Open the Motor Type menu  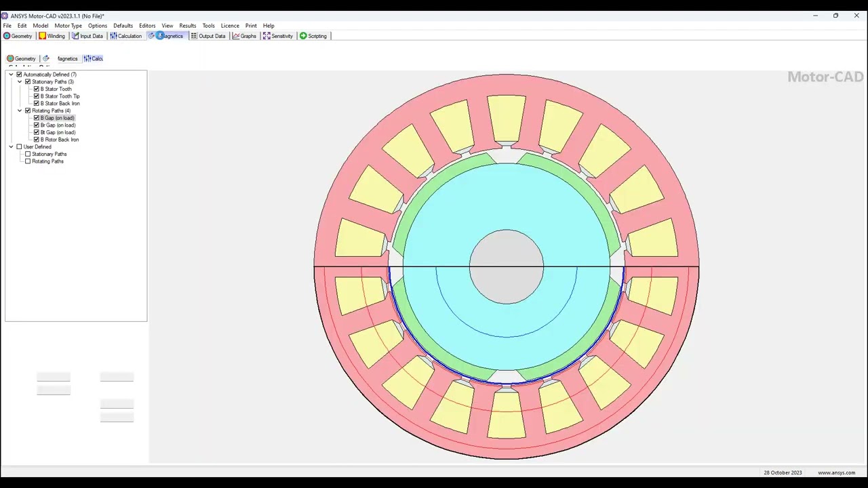[x=68, y=26]
